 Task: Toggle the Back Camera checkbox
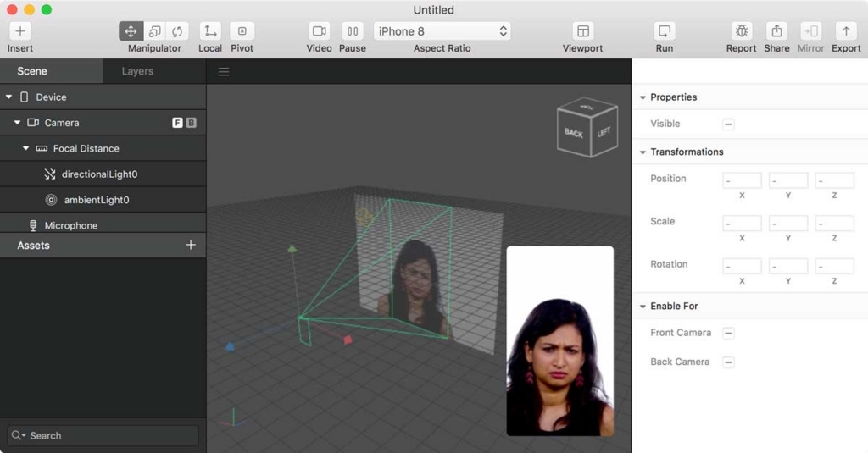728,362
